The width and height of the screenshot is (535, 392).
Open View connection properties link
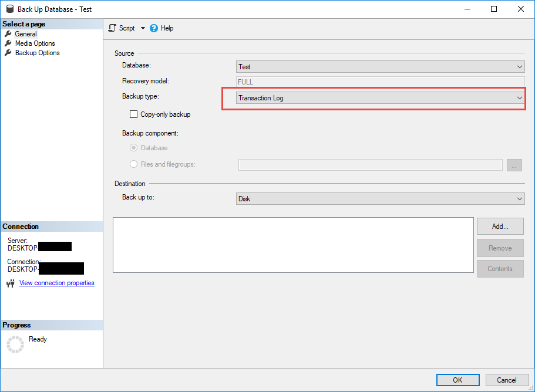coord(57,283)
